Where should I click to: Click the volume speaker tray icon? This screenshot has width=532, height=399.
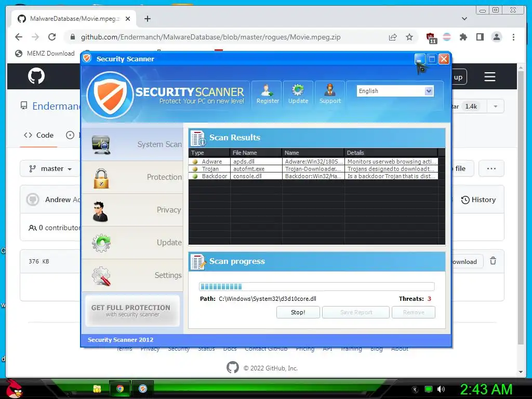tap(441, 389)
